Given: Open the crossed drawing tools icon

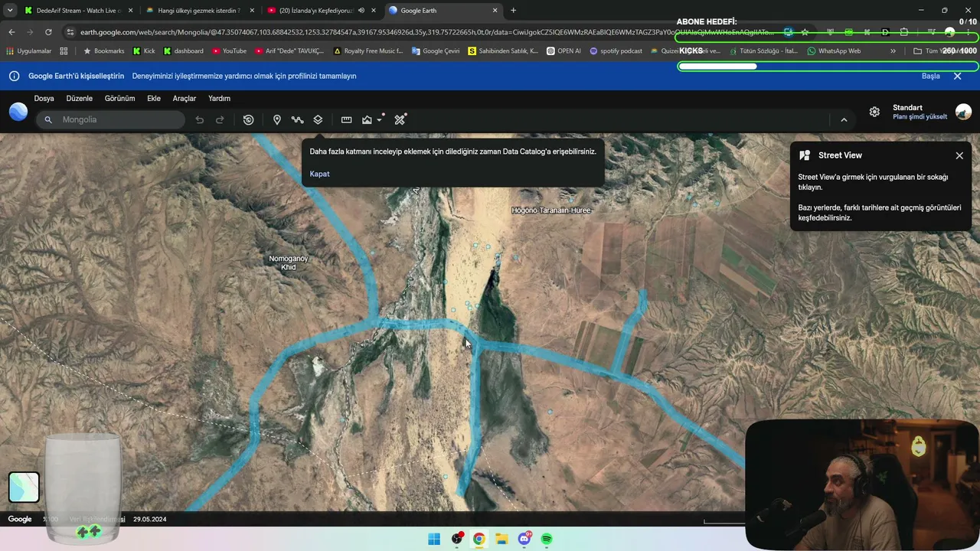Looking at the screenshot, I should pyautogui.click(x=400, y=119).
